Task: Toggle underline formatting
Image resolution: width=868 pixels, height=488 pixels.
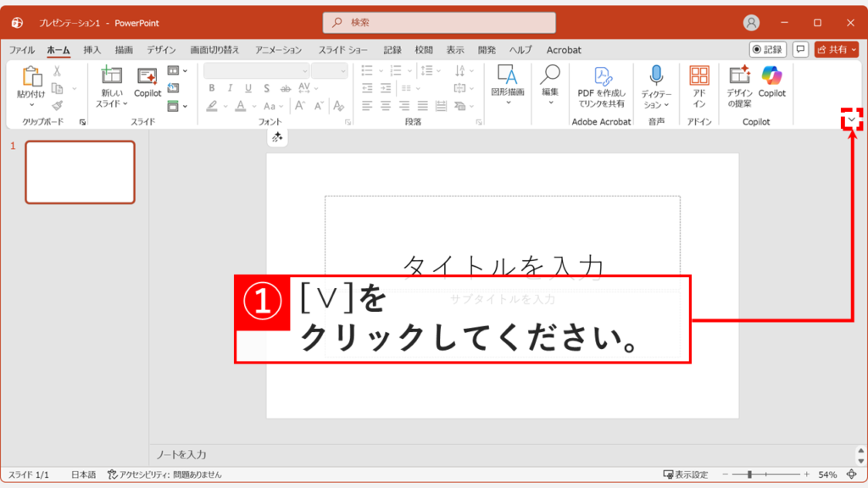Action: [x=247, y=87]
